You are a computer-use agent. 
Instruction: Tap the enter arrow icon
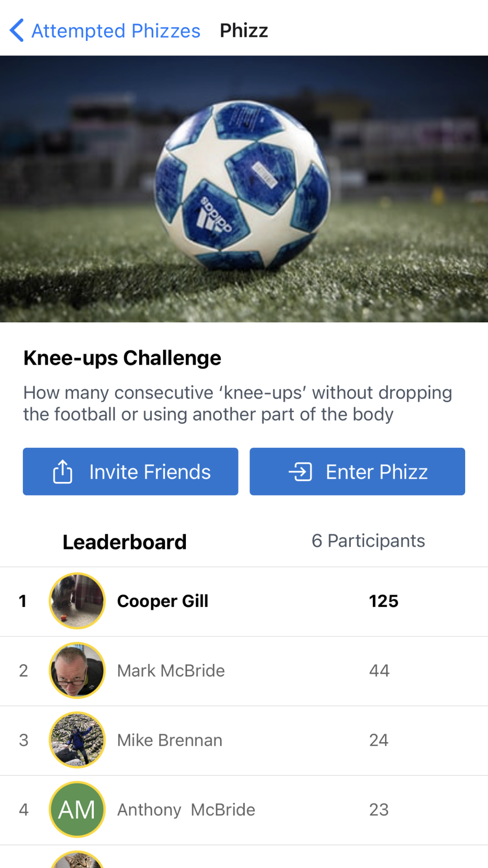(x=300, y=472)
